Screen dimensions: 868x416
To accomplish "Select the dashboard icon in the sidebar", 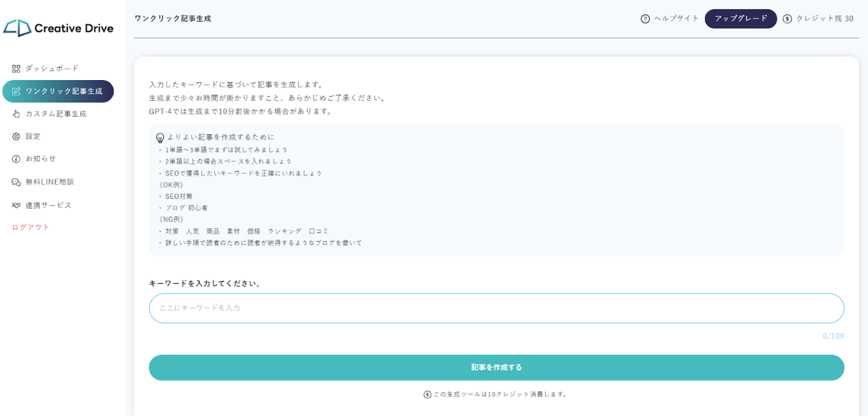I will [15, 68].
